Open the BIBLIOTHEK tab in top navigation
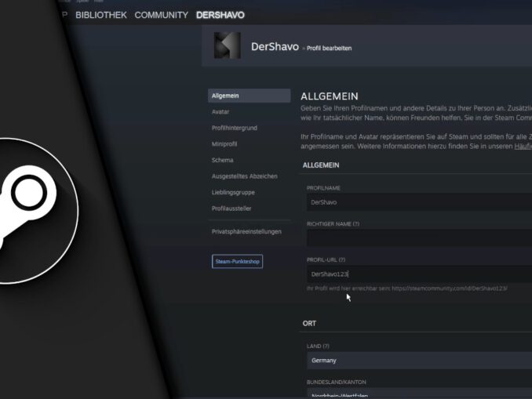Image resolution: width=532 pixels, height=399 pixels. point(100,15)
